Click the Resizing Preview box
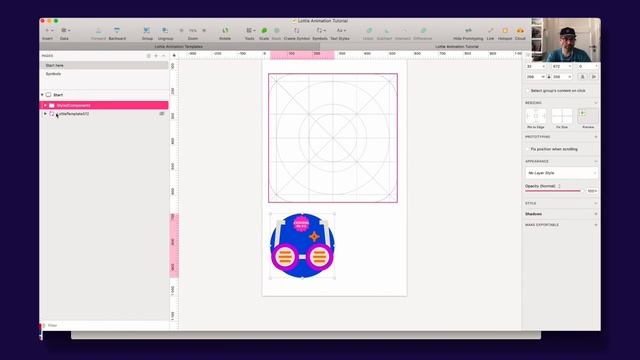 tap(588, 116)
